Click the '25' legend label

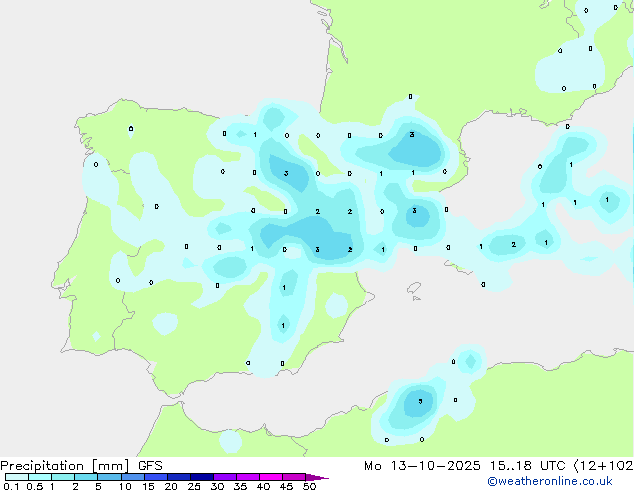[194, 486]
